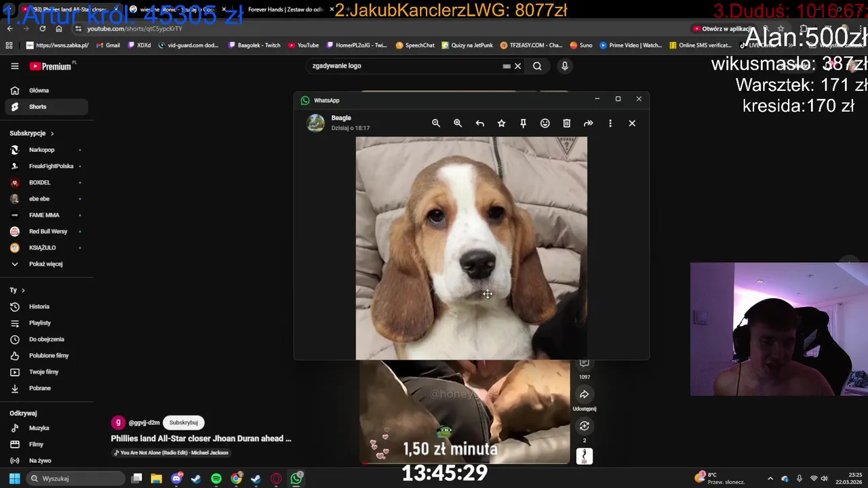Open the YouTube hamburger menu
Screen dimensions: 868x488
click(14, 66)
